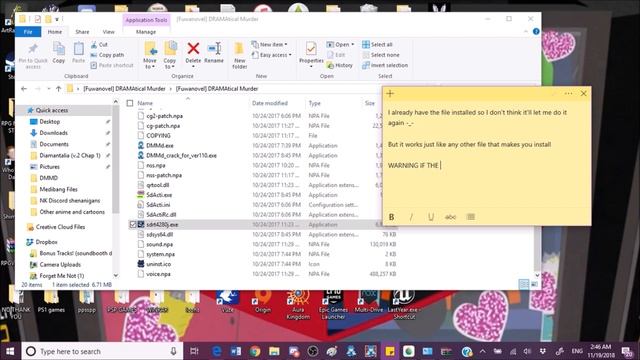Image resolution: width=640 pixels, height=360 pixels.
Task: Click the Cut icon in ribbon
Action: tap(94, 44)
